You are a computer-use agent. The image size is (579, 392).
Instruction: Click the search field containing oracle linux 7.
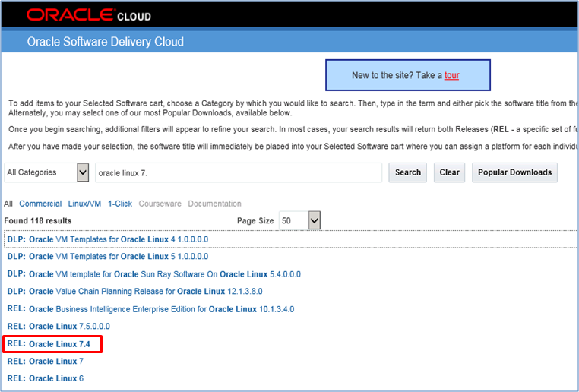pos(239,172)
